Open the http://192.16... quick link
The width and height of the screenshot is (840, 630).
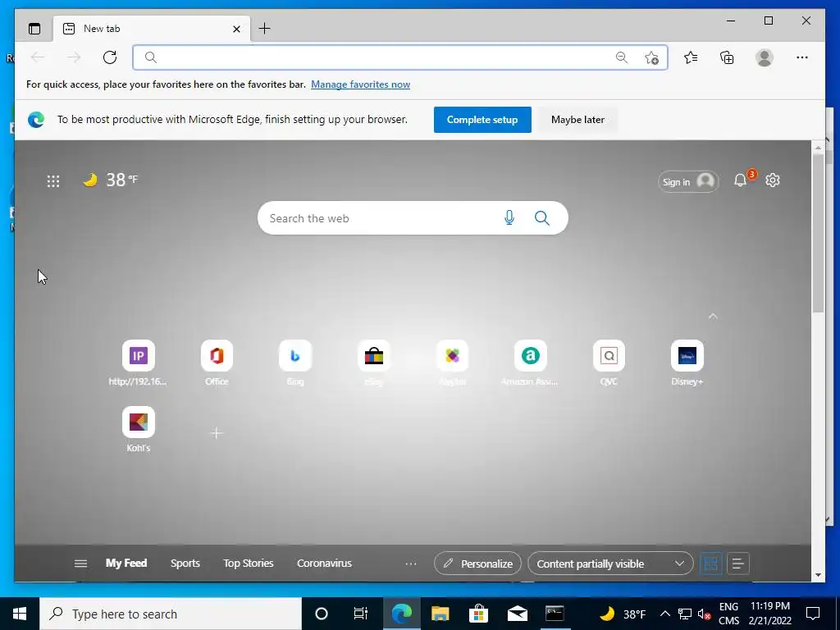(138, 363)
